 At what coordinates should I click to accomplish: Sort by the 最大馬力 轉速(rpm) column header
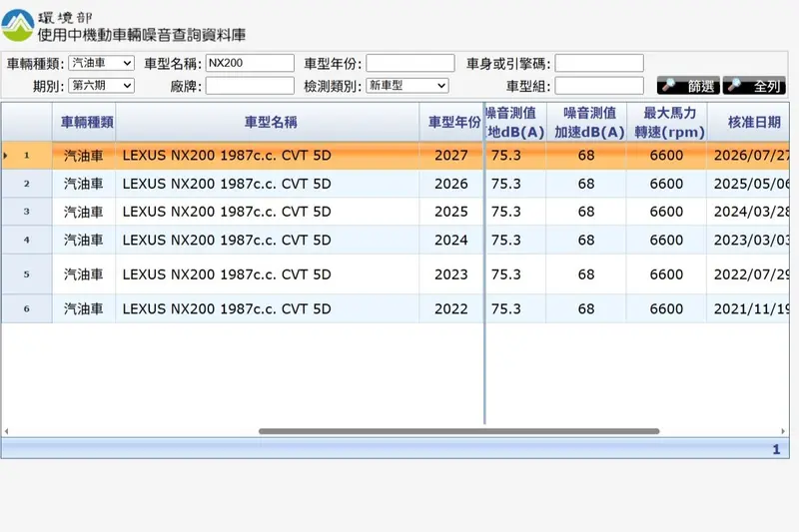(666, 122)
